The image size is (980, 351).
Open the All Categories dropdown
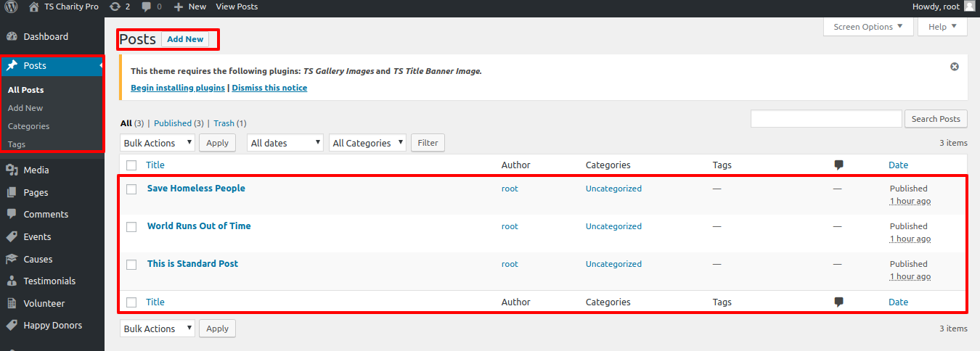click(367, 143)
